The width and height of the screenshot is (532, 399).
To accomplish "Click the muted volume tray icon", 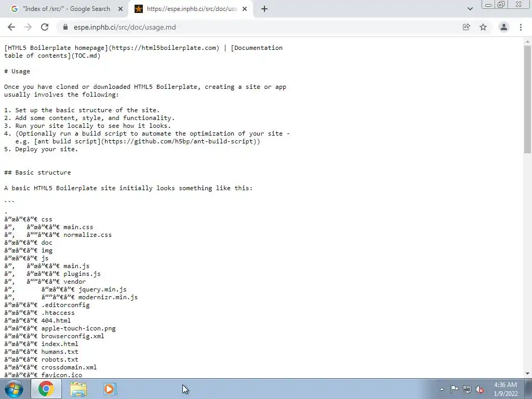I will [480, 389].
